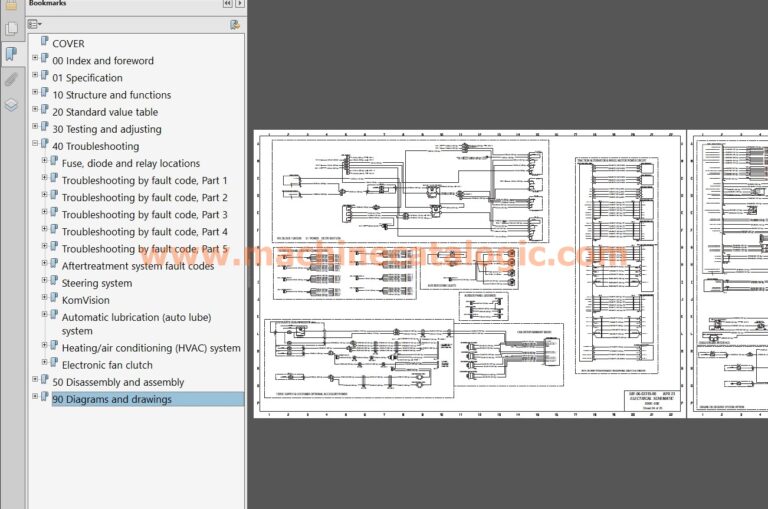Open Fuse, diode and relay locations bookmark
The height and width of the screenshot is (509, 768).
pos(130,163)
